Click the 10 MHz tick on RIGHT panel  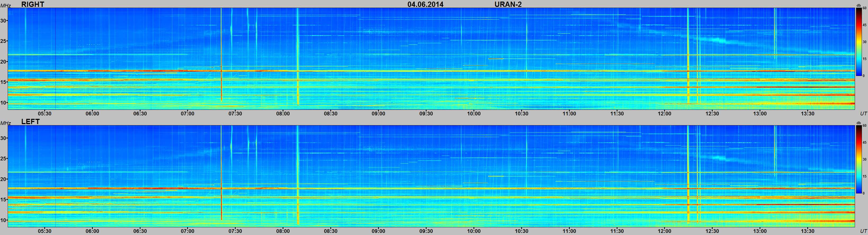[3, 102]
